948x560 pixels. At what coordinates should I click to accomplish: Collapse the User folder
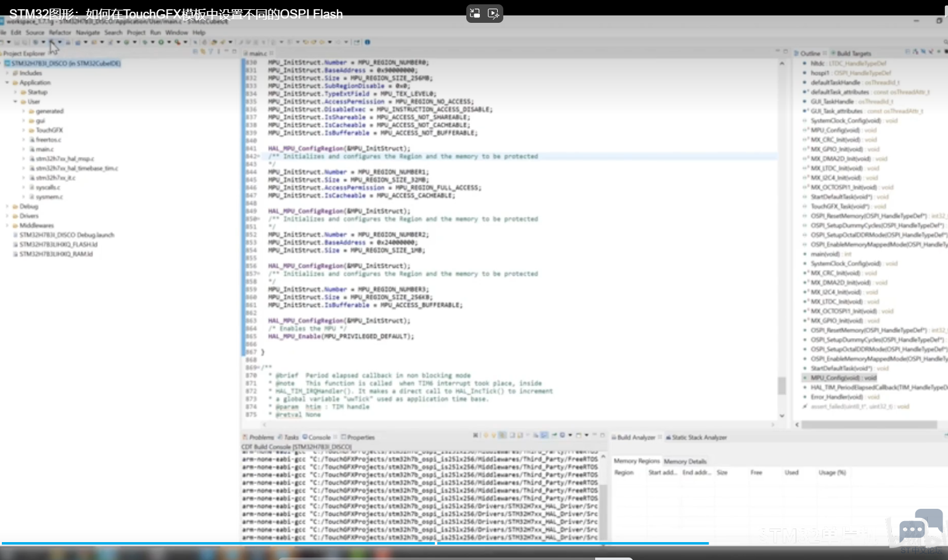[15, 102]
